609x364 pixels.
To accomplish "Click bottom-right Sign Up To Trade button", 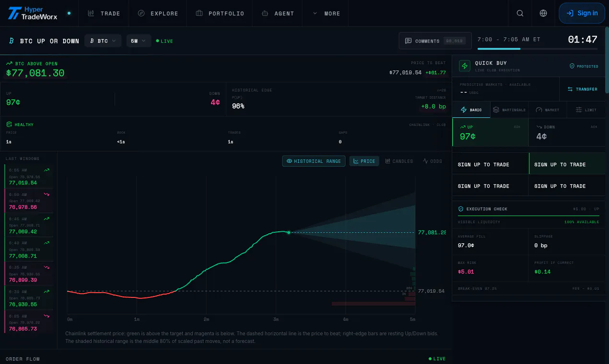I will [x=567, y=185].
